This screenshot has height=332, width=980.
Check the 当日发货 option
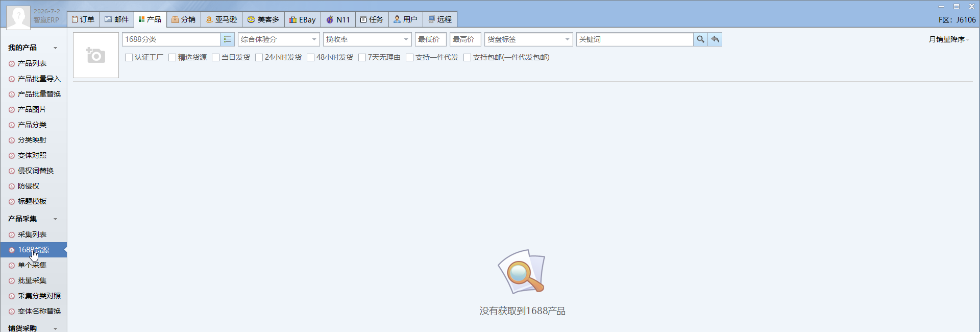click(216, 57)
